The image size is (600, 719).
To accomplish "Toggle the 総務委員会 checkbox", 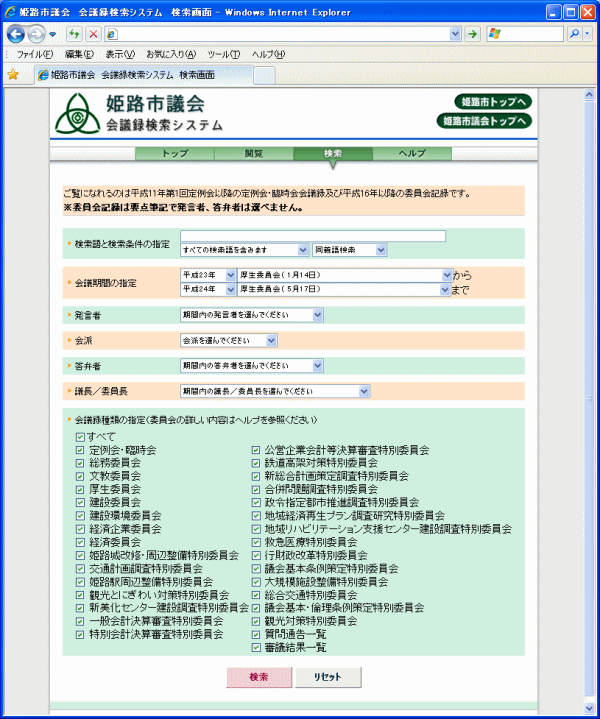I will [80, 463].
